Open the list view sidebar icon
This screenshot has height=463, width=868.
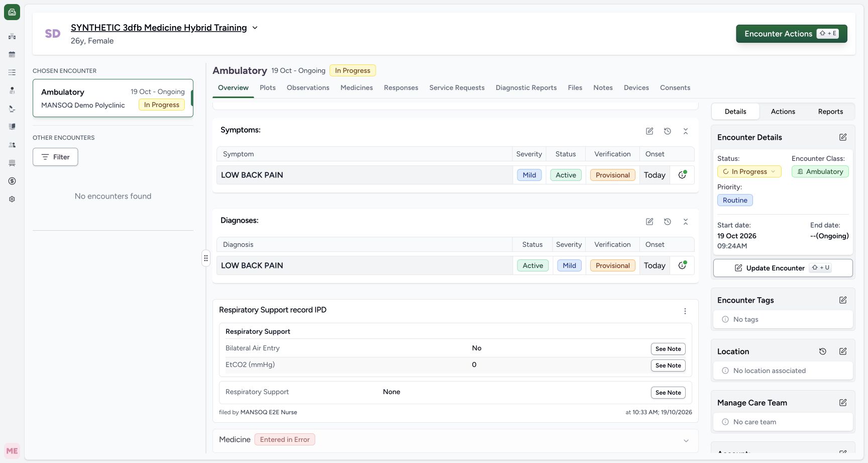click(x=12, y=72)
